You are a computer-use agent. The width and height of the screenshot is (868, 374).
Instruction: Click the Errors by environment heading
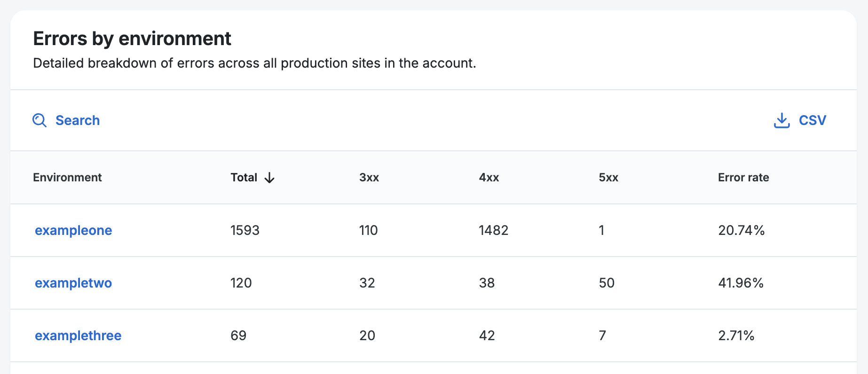tap(132, 39)
